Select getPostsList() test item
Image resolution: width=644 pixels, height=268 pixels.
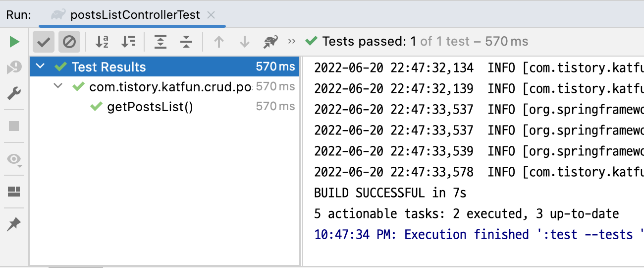tap(150, 107)
